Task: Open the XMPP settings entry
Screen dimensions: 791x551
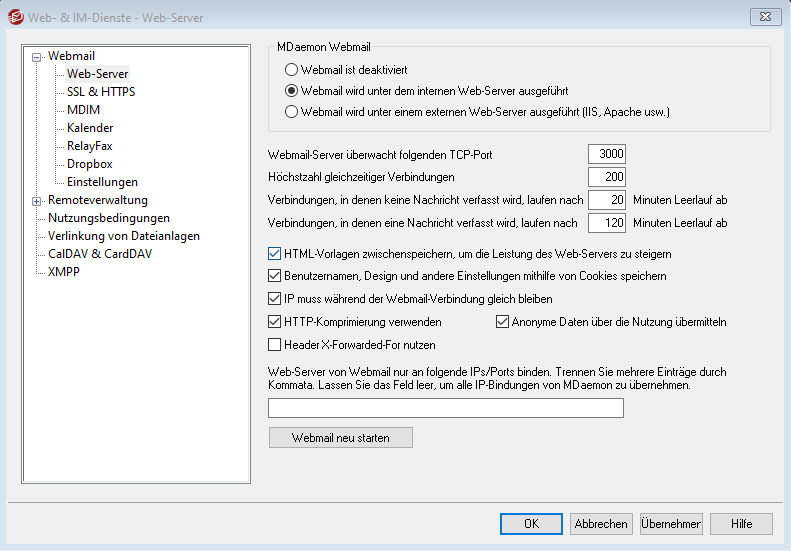Action: click(64, 272)
